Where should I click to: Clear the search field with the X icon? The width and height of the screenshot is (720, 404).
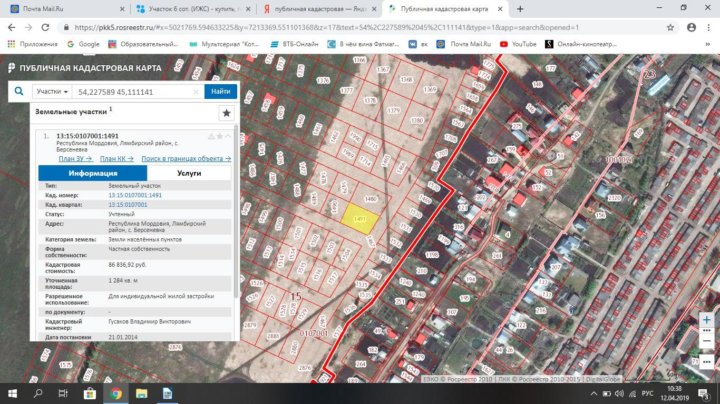pos(196,91)
